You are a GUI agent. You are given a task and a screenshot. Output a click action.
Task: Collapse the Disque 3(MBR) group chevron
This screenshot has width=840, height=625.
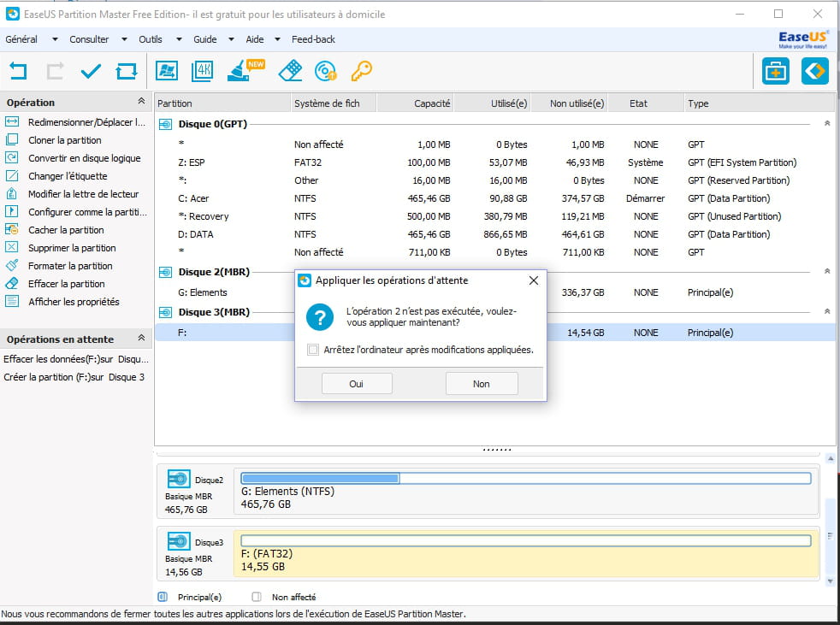pyautogui.click(x=827, y=311)
